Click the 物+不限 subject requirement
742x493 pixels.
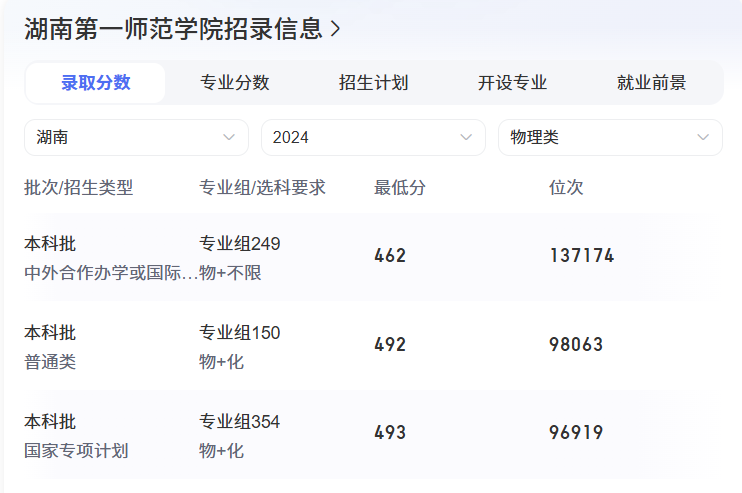coord(230,273)
